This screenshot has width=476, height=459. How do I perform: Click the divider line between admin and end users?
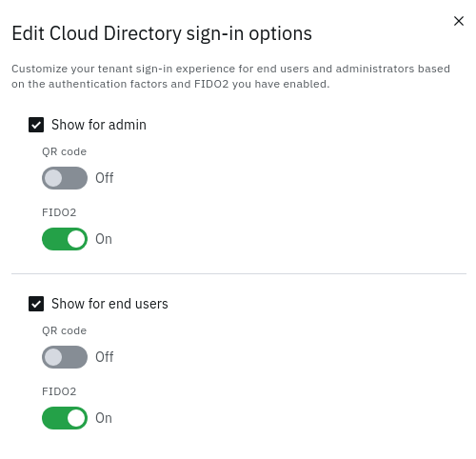click(239, 273)
